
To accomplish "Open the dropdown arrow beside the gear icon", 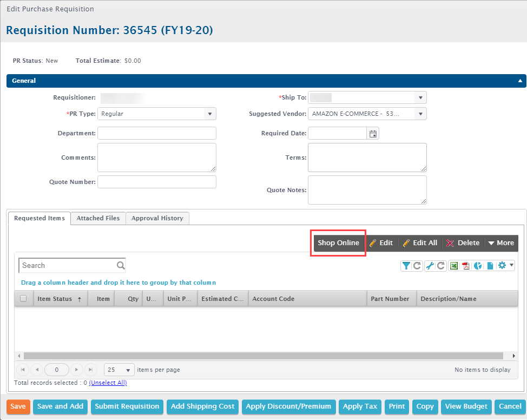I will click(511, 265).
